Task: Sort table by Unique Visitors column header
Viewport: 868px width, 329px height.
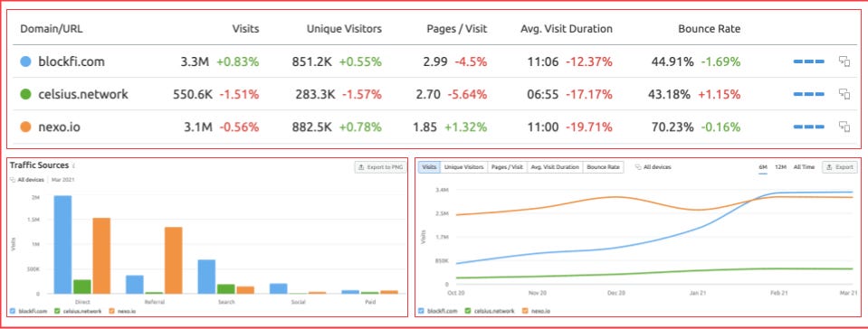Action: pos(344,29)
